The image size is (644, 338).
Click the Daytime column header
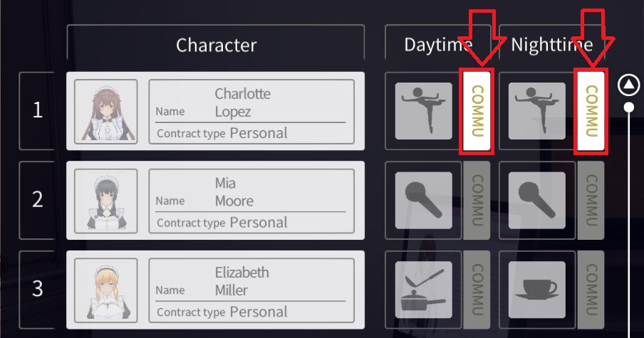click(437, 44)
